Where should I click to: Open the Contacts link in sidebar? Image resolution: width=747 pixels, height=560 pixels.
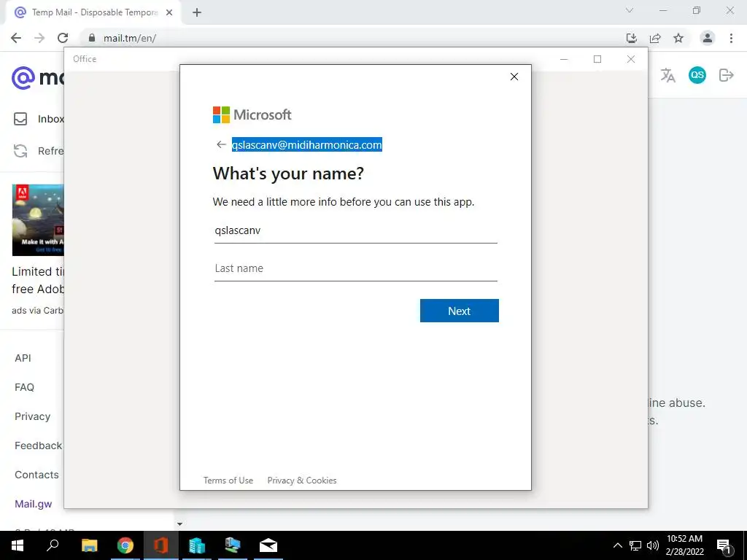pyautogui.click(x=36, y=475)
